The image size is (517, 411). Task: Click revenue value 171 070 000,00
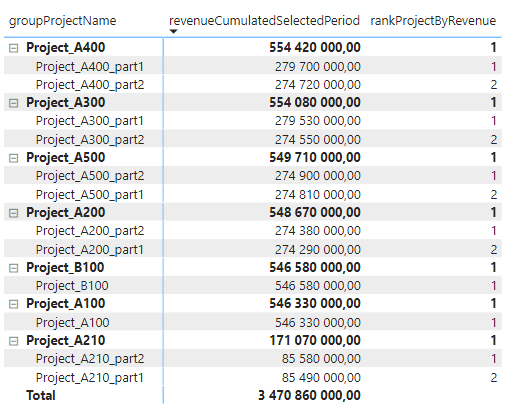(x=315, y=341)
